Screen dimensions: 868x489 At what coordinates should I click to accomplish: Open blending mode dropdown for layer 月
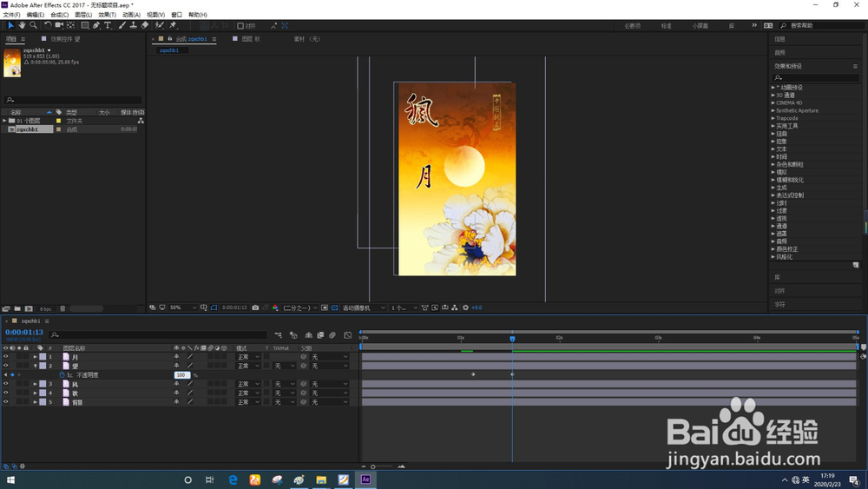(x=248, y=357)
